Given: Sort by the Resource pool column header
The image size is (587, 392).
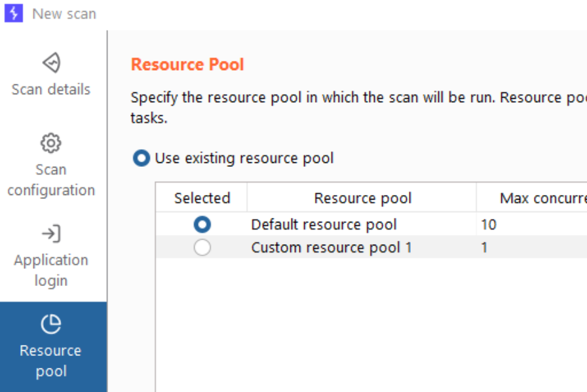Looking at the screenshot, I should (362, 198).
